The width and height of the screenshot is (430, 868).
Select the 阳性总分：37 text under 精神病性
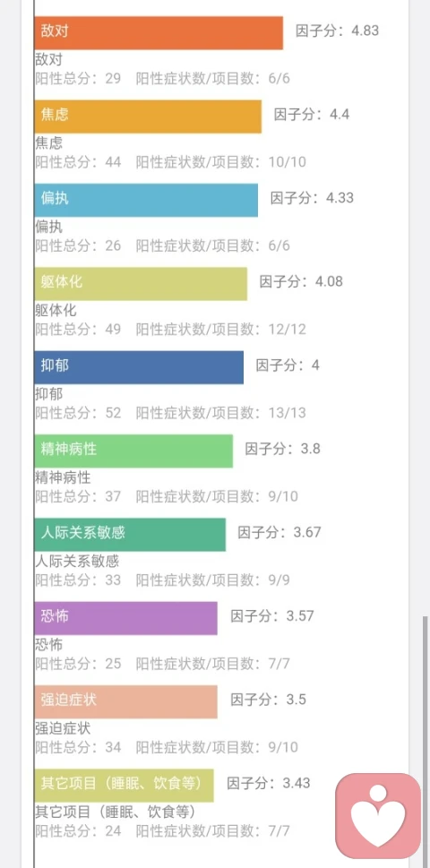78,496
